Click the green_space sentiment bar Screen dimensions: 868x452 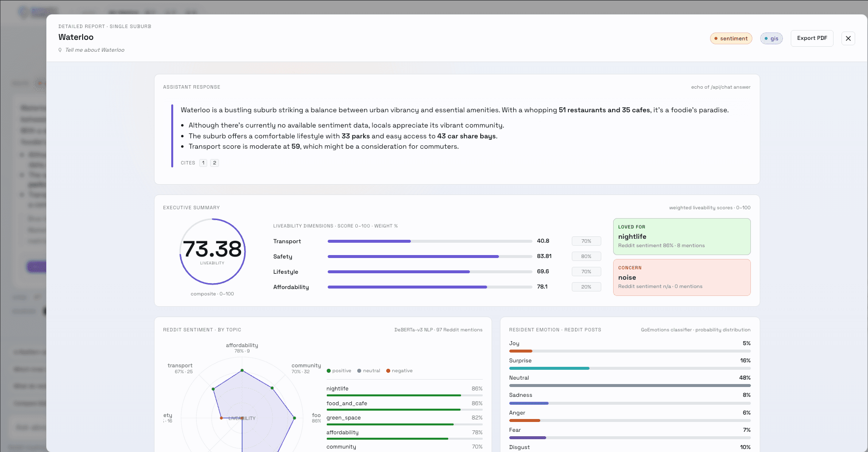click(x=404, y=424)
